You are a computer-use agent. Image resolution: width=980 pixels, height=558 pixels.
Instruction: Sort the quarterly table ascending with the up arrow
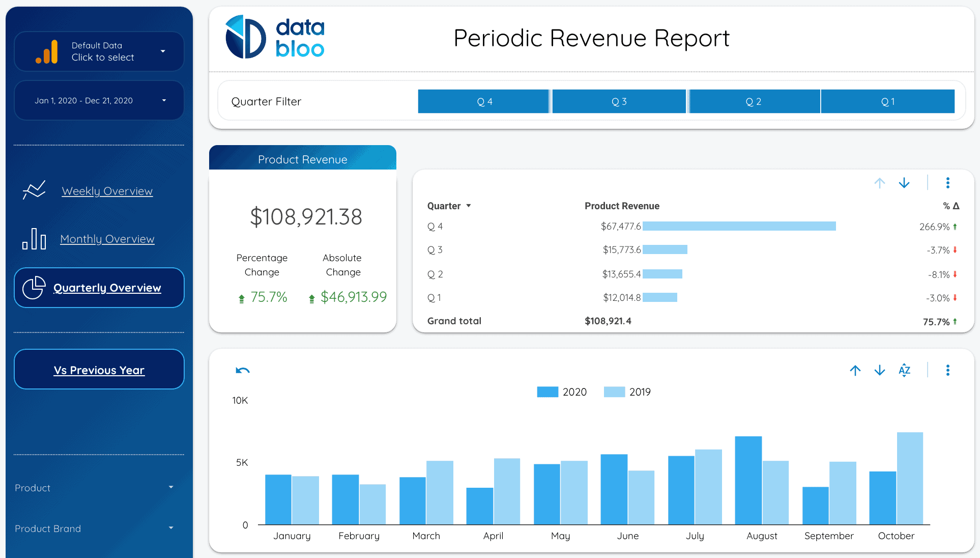click(879, 183)
